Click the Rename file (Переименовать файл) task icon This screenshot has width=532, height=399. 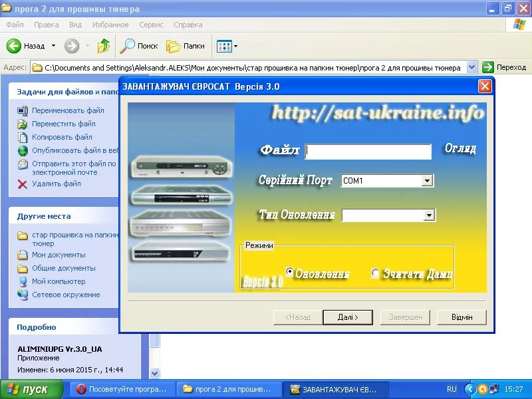click(23, 110)
